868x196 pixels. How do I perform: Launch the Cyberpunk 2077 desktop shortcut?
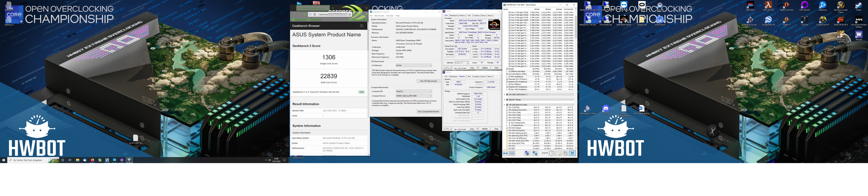822,21
